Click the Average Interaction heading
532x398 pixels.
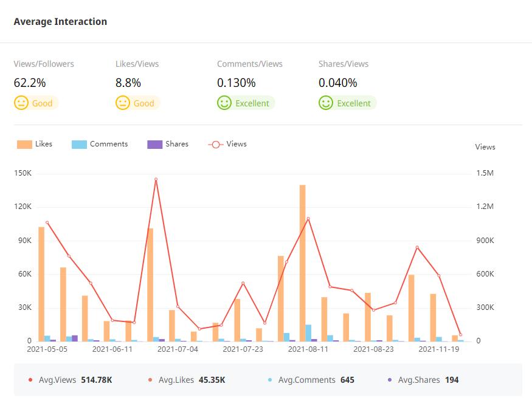point(60,22)
